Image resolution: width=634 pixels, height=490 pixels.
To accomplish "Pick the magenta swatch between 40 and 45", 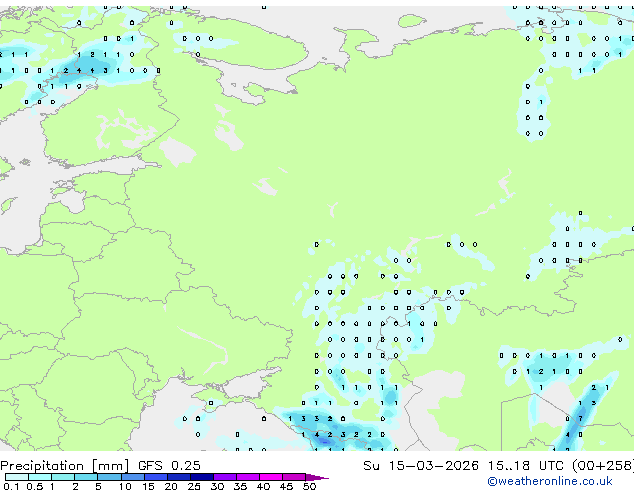I will coord(271,477).
